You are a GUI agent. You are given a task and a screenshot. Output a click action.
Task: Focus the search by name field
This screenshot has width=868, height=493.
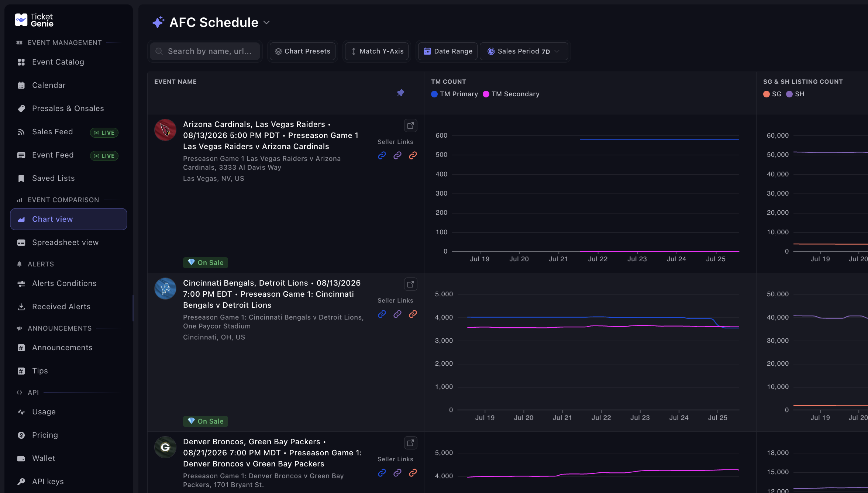pyautogui.click(x=205, y=51)
